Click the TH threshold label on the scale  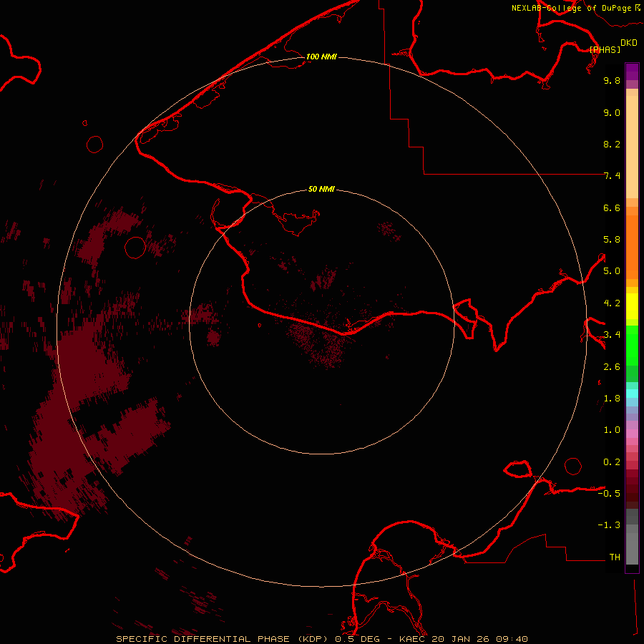pos(614,557)
